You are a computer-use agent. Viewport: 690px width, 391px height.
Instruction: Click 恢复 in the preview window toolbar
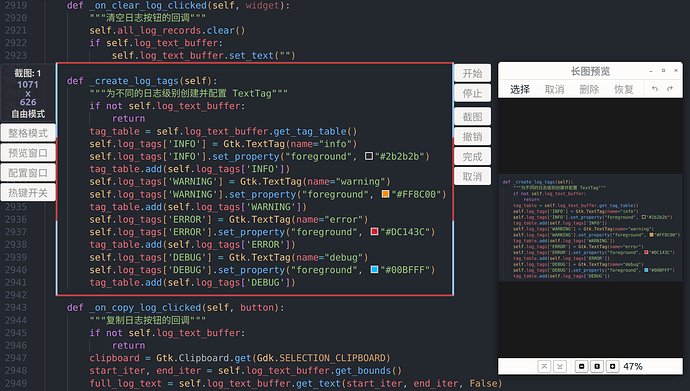[624, 90]
